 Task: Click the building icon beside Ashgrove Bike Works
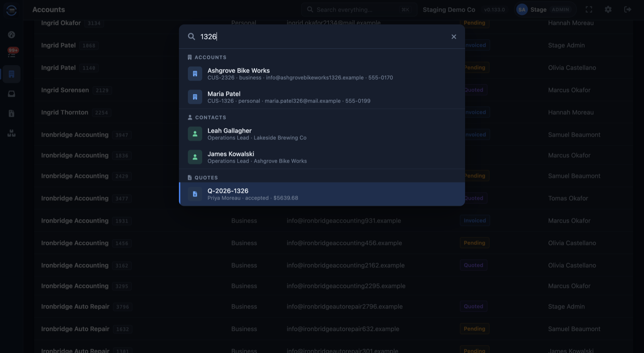pyautogui.click(x=195, y=74)
